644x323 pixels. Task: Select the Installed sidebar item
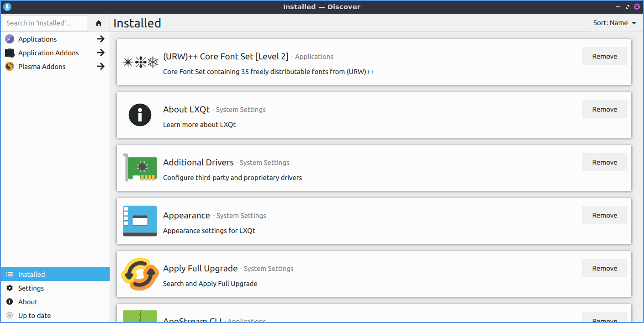pyautogui.click(x=32, y=275)
